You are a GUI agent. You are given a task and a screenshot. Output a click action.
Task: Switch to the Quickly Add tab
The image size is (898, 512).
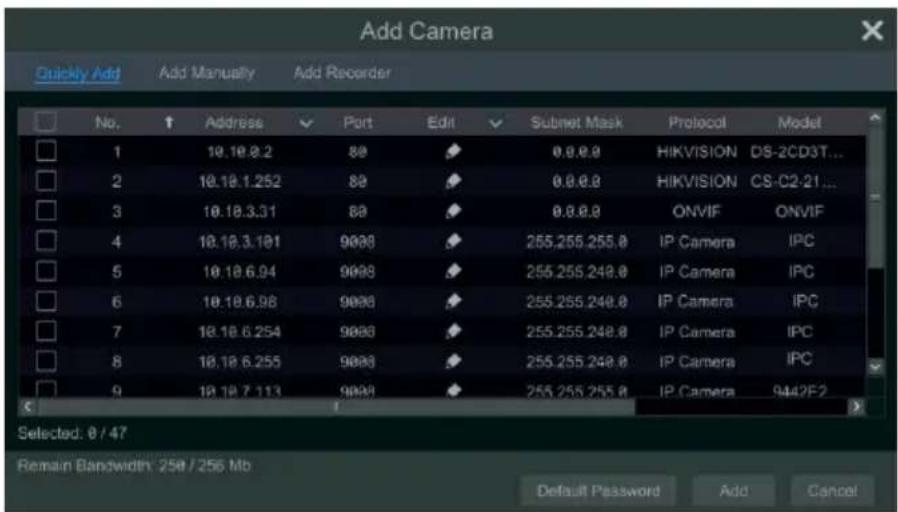coord(77,73)
